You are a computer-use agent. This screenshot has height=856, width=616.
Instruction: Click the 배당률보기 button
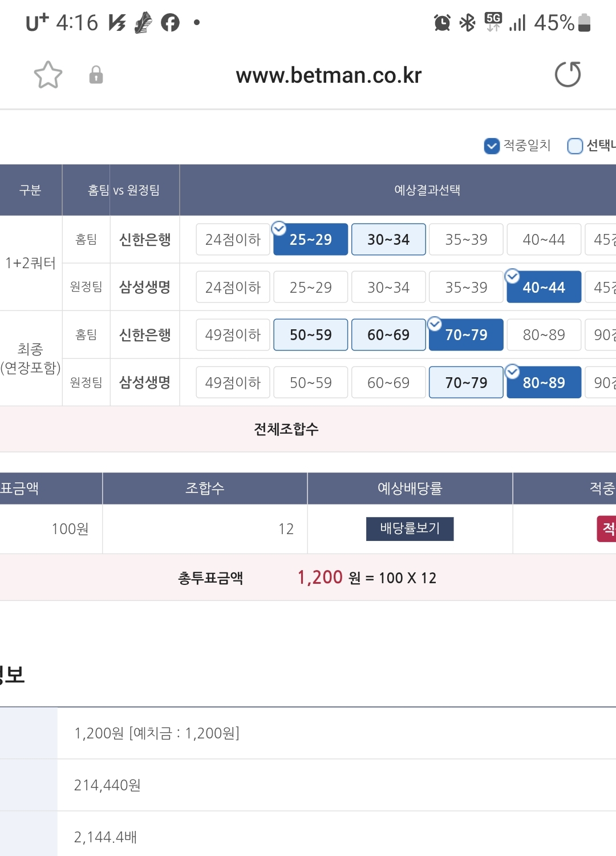[410, 528]
